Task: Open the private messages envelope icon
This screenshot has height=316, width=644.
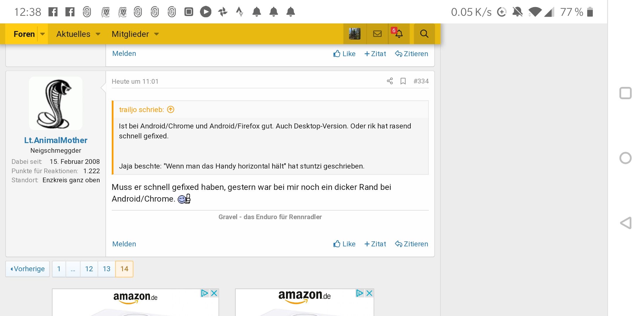Action: click(x=377, y=34)
